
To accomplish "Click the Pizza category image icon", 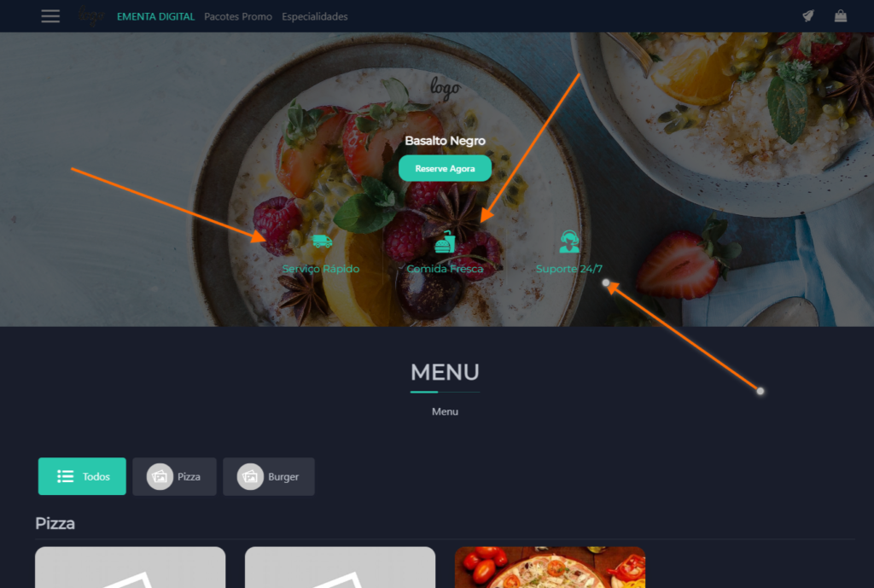I will [160, 476].
